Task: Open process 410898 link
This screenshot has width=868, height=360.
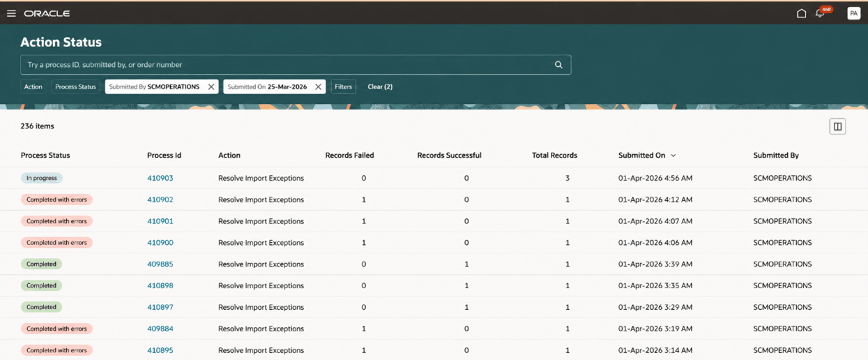Action: point(160,285)
